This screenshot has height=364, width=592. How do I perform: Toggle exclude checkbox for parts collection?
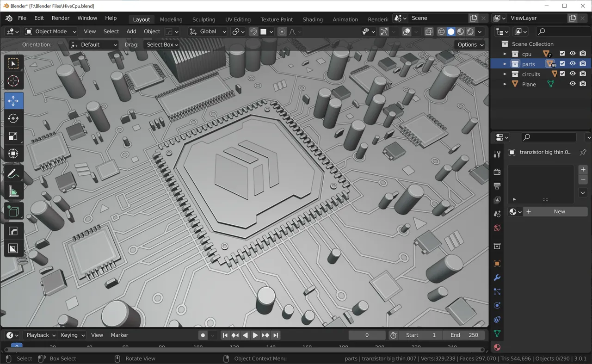pyautogui.click(x=562, y=64)
